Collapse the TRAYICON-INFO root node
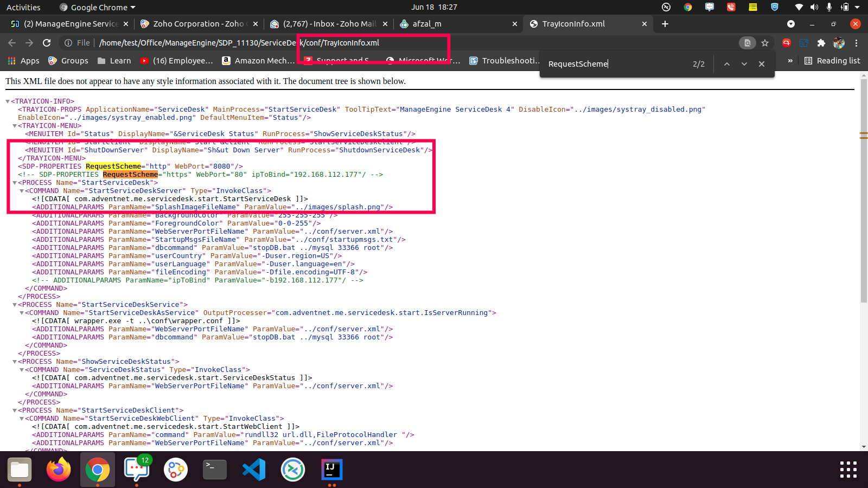This screenshot has width=868, height=488. (8, 101)
